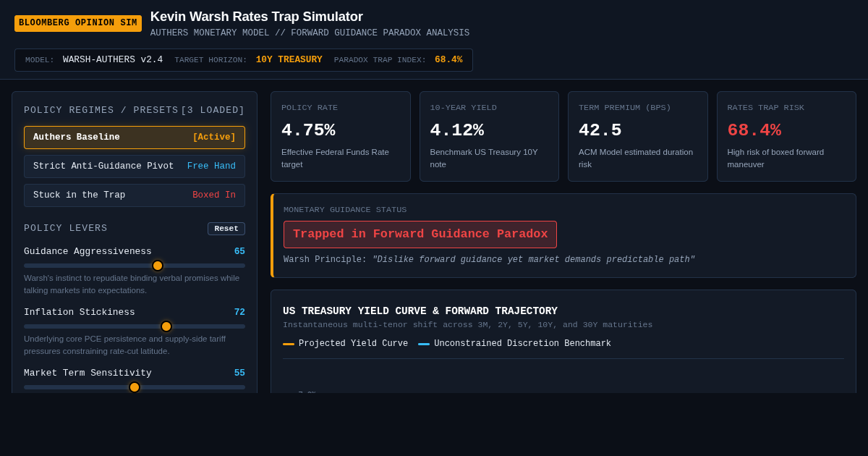Click the US Treasury Yield Curve chart heading
Image resolution: width=868 pixels, height=456 pixels.
click(x=420, y=311)
